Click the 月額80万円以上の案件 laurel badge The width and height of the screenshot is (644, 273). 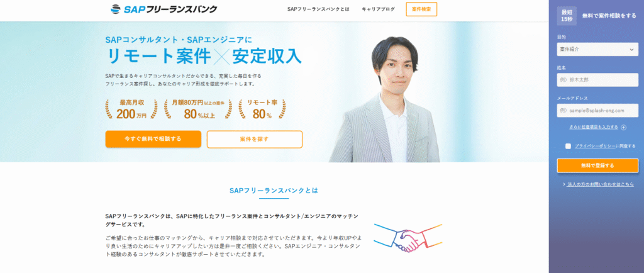198,109
